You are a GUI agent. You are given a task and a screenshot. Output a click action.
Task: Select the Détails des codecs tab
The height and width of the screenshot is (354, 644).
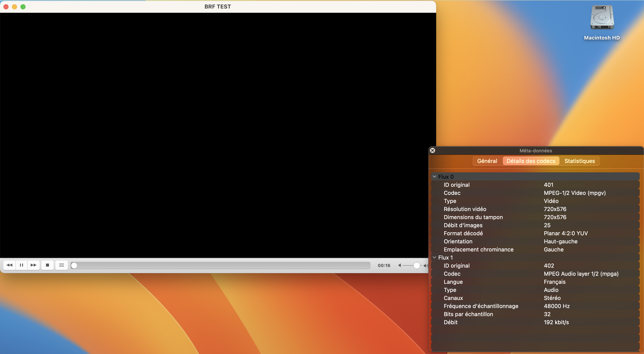[531, 161]
